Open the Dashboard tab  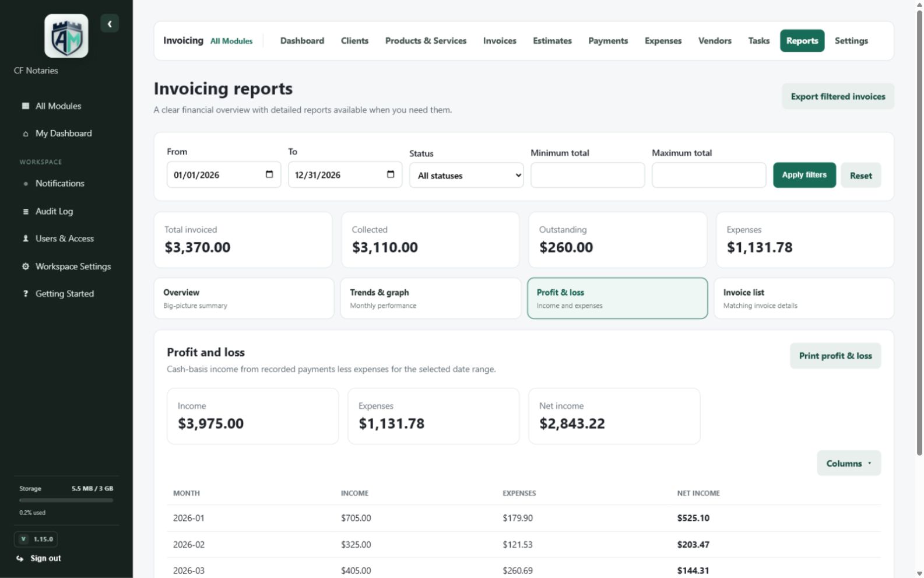[302, 41]
